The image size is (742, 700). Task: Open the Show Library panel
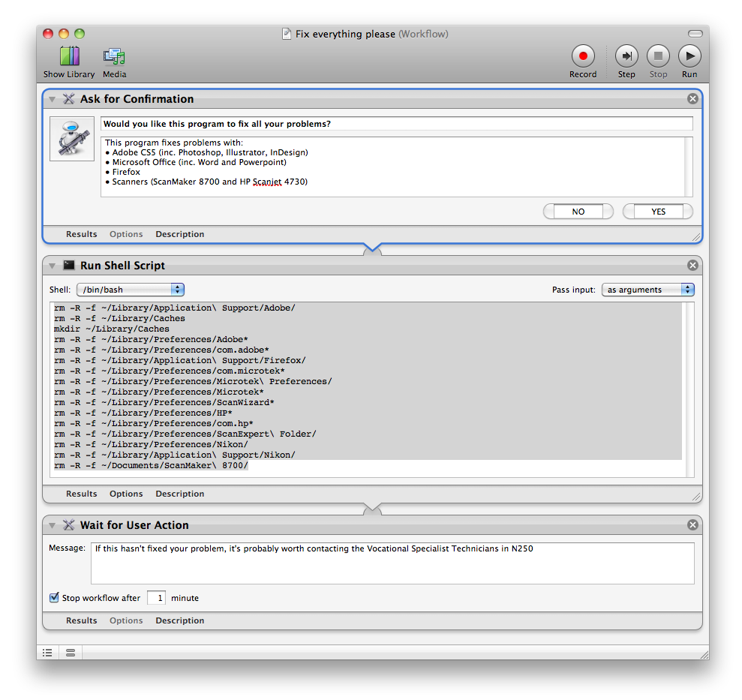click(69, 62)
